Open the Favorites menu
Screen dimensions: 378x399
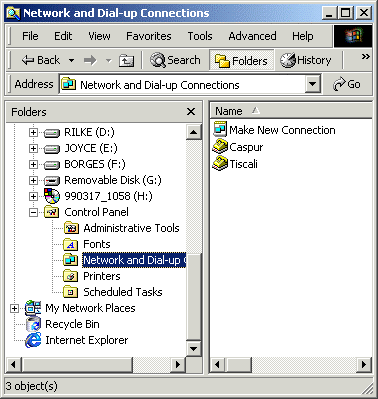149,36
